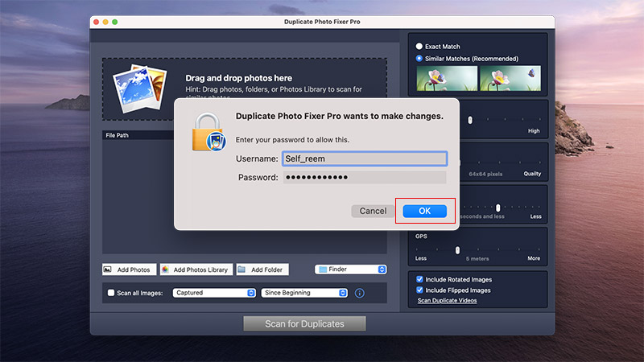Viewport: 644px width, 362px height.
Task: Select the Exact Match radio button
Action: tap(419, 47)
